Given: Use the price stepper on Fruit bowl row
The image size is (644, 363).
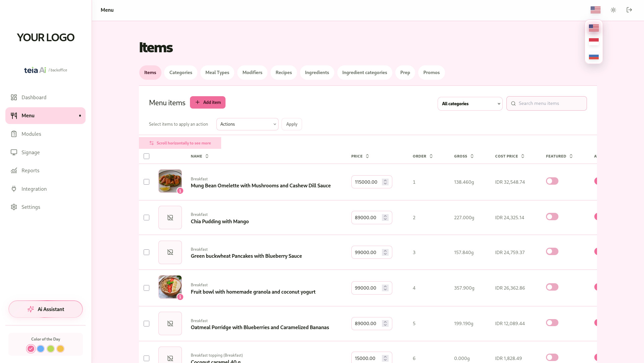Looking at the screenshot, I should [385, 288].
